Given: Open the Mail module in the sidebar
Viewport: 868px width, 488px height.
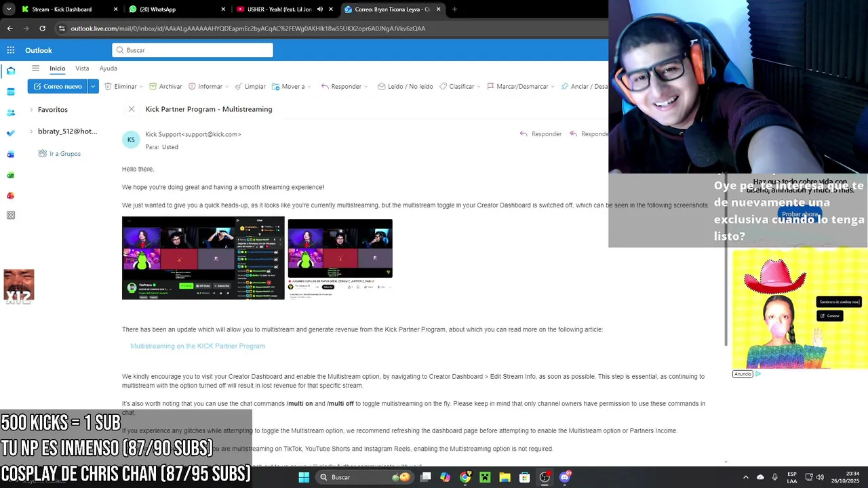Looking at the screenshot, I should point(11,70).
